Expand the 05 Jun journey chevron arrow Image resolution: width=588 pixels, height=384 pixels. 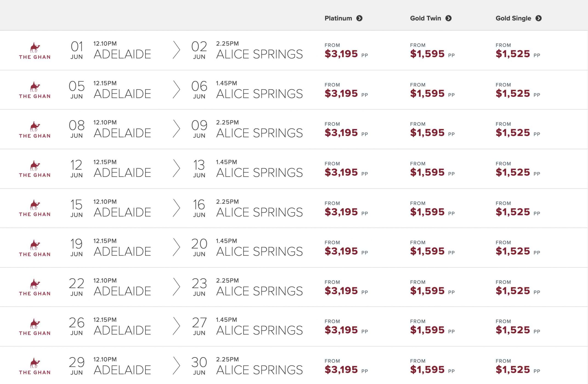coord(176,89)
